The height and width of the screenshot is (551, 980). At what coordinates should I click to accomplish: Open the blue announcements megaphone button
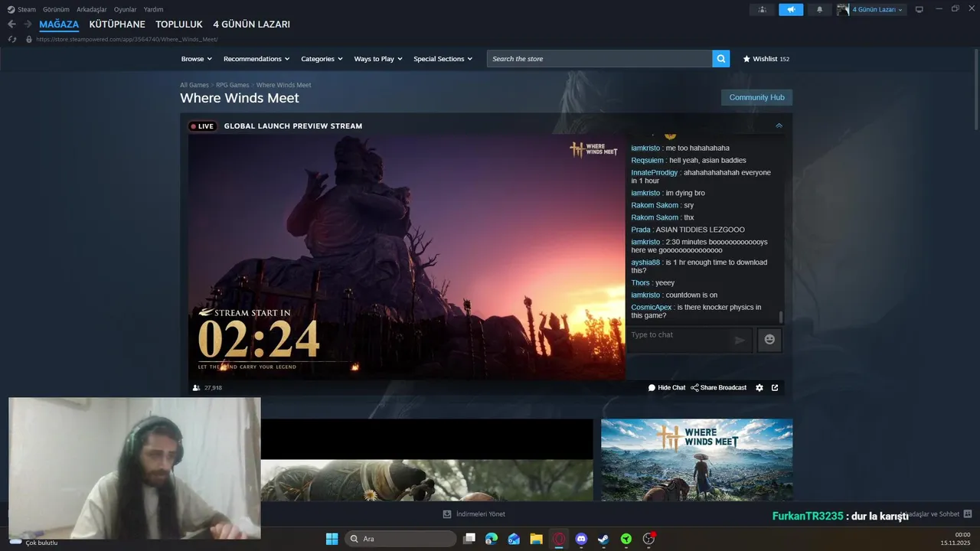[x=791, y=10]
